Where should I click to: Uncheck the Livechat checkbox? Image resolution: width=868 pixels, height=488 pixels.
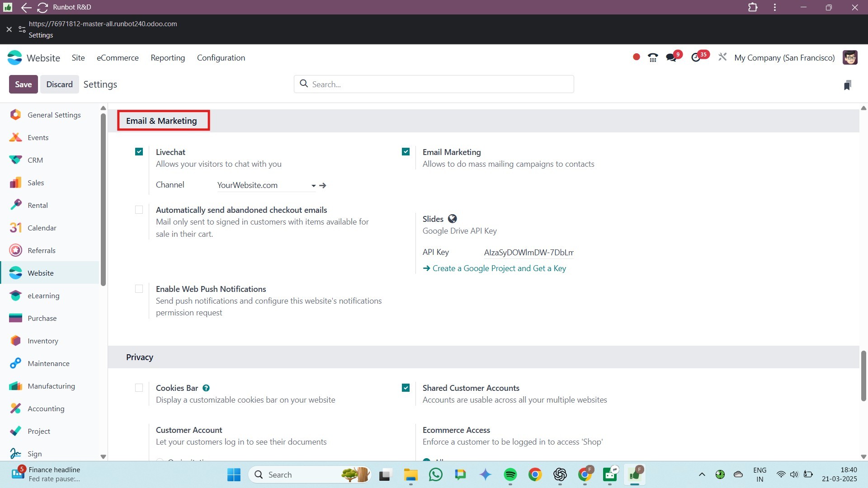139,152
